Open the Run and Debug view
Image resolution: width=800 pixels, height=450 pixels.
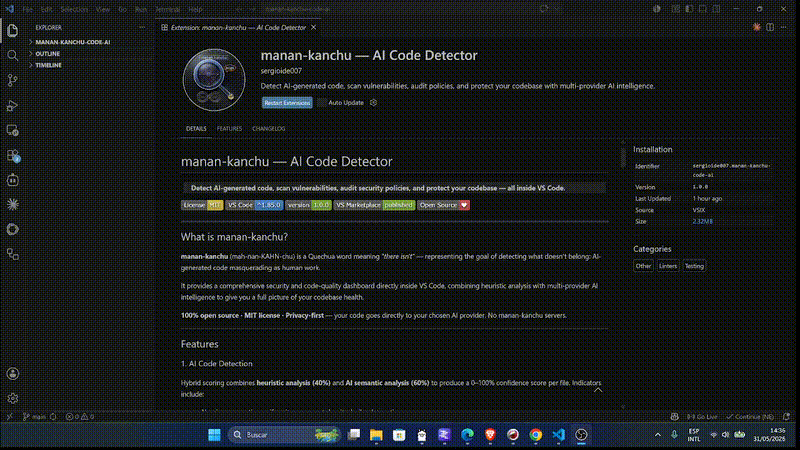pos(13,106)
